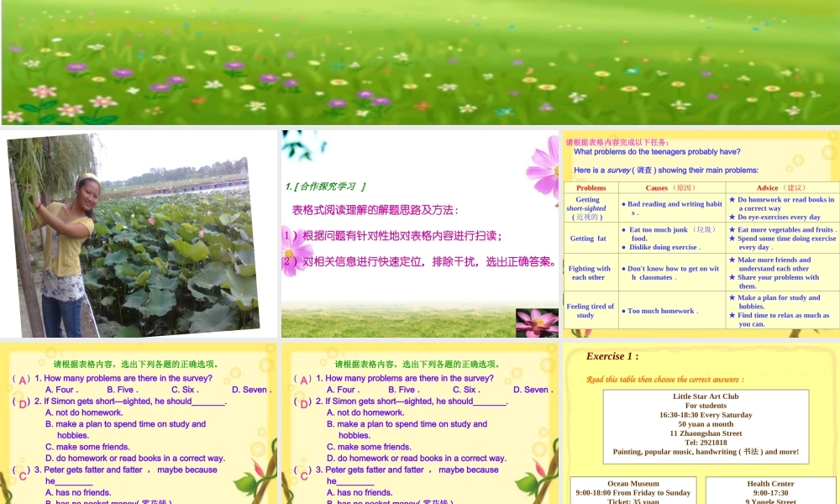840x504 pixels.
Task: Click the heading '1.[合作探究学习]'
Action: tap(325, 186)
